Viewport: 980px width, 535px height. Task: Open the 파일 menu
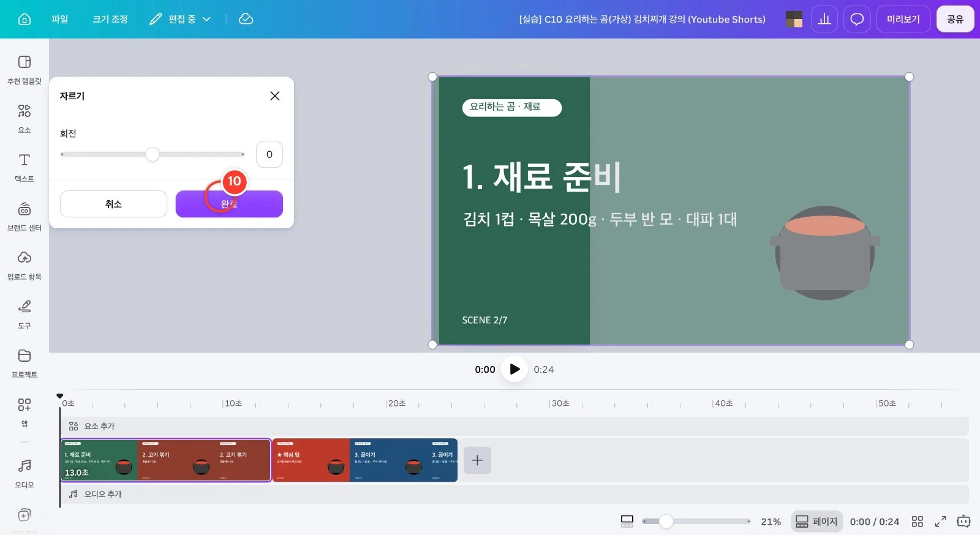click(x=60, y=19)
